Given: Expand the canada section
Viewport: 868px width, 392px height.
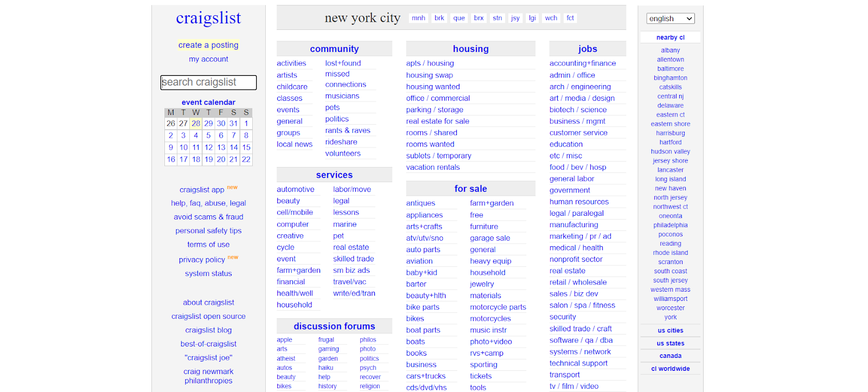Looking at the screenshot, I should [x=670, y=356].
